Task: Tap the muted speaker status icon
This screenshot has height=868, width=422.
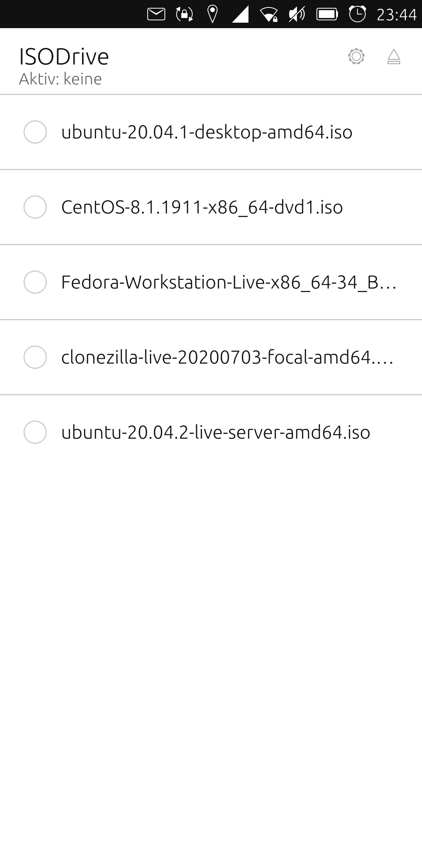Action: (297, 14)
